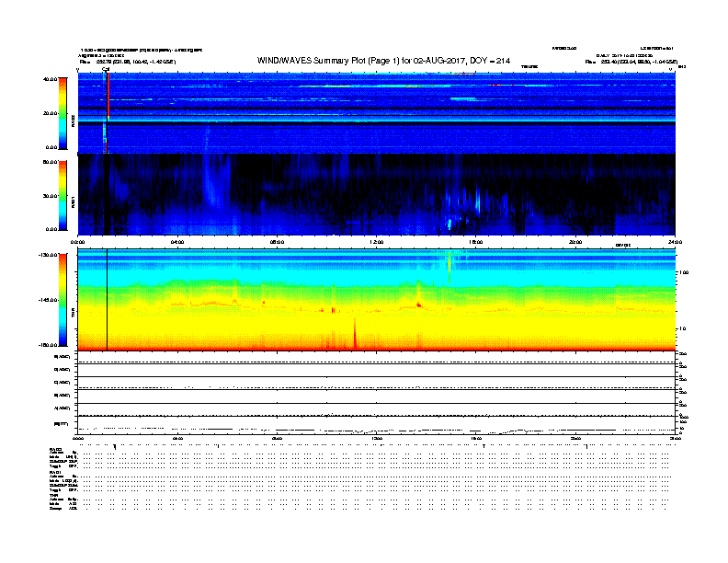Click the RAD1 intensity color bar

pos(63,196)
